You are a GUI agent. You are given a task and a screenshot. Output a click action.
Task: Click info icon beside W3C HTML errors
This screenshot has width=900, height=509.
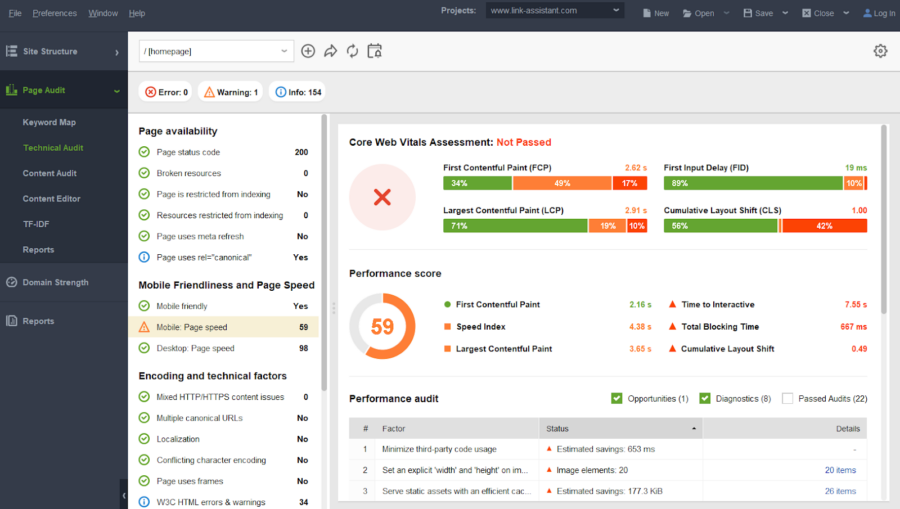tap(144, 502)
